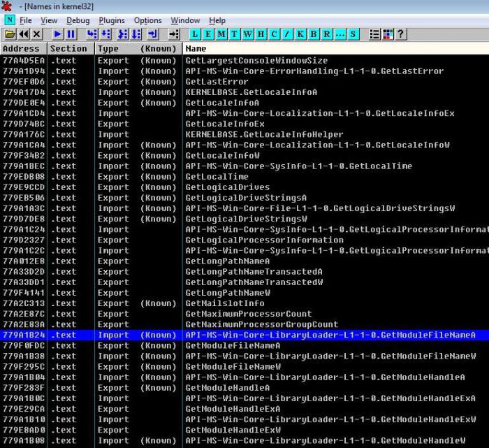Open Source window via S button
The height and width of the screenshot is (448, 489).
coord(353,34)
